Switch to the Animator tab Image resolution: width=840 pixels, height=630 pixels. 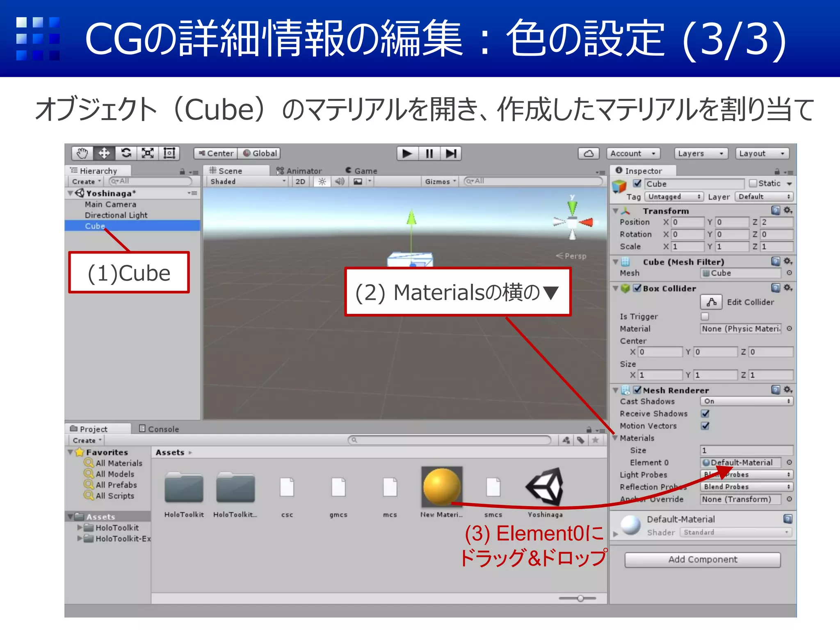point(299,171)
